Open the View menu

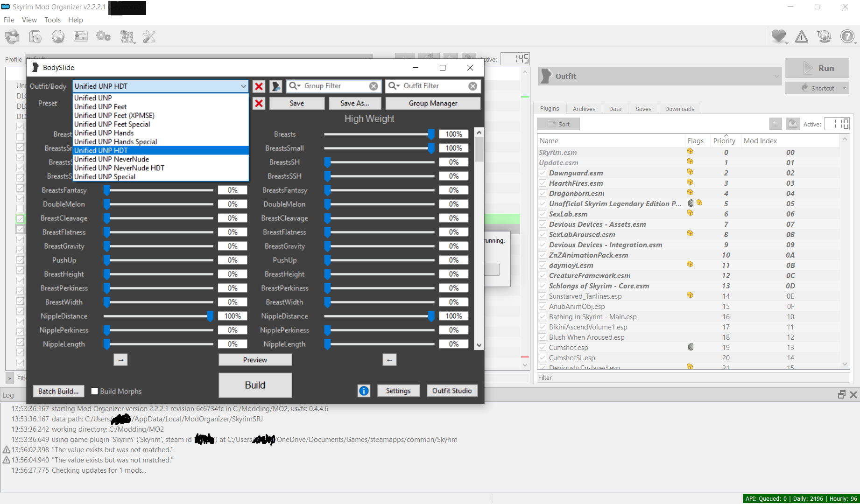coord(29,20)
